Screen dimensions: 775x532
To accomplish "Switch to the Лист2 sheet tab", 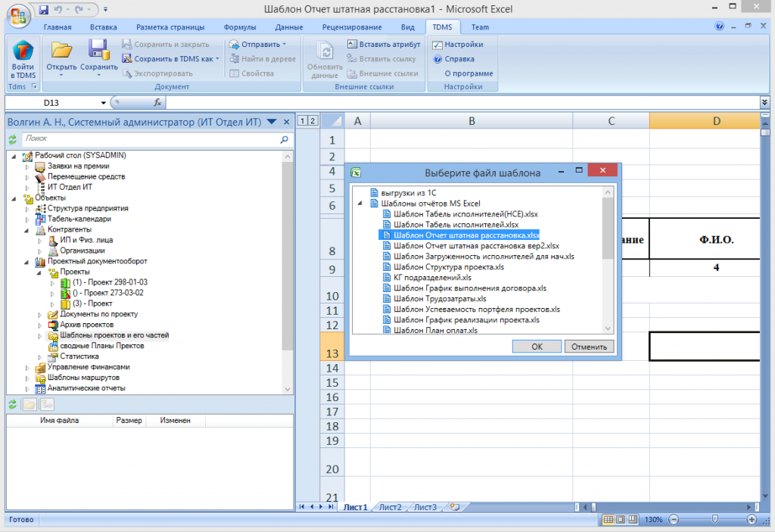I will click(x=391, y=507).
